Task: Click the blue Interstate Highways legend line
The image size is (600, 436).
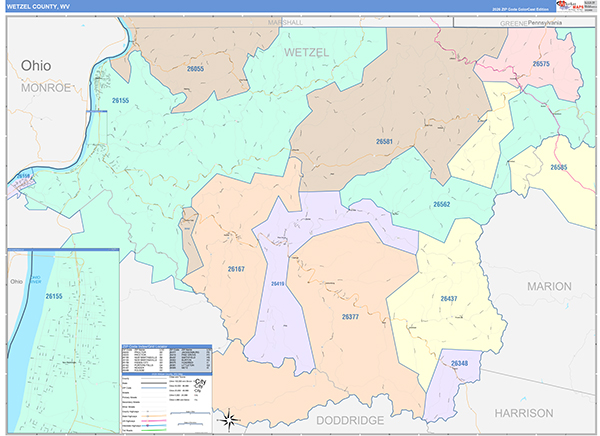Action: coord(153,426)
